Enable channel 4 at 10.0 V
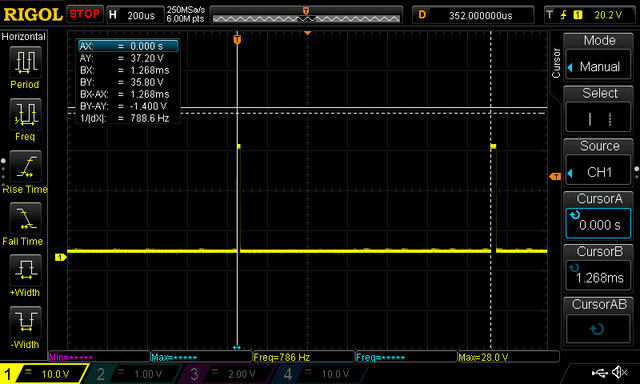 320,374
